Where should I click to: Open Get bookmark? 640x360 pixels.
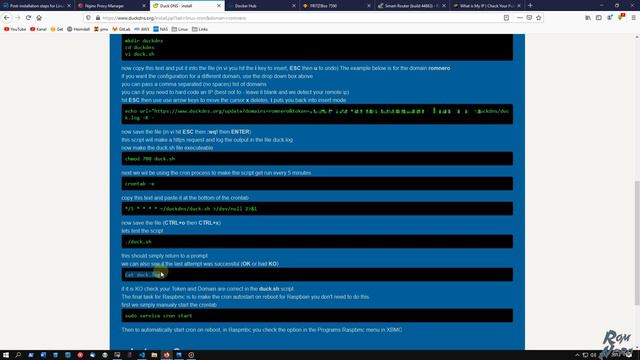point(57,29)
